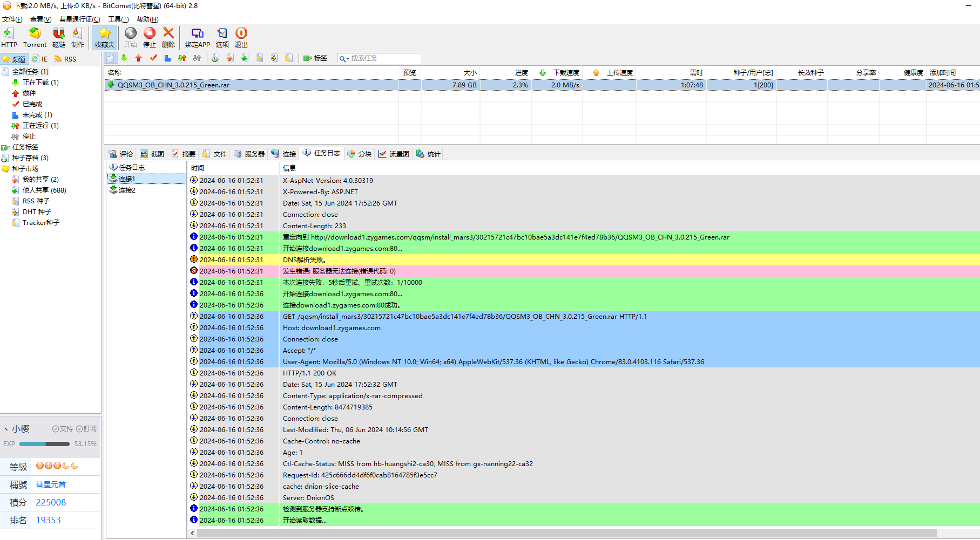Click the 绑定APP toolbar button
Image resolution: width=980 pixels, height=540 pixels.
198,37
